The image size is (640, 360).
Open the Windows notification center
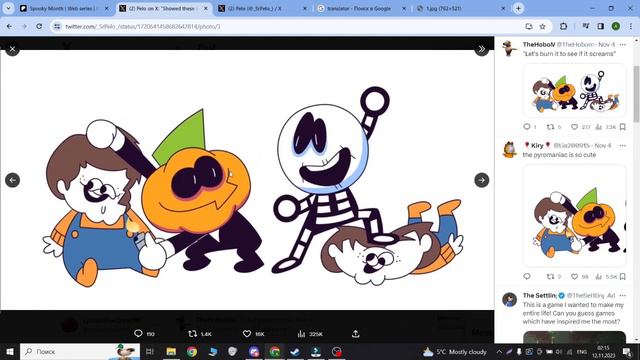[x=627, y=351]
